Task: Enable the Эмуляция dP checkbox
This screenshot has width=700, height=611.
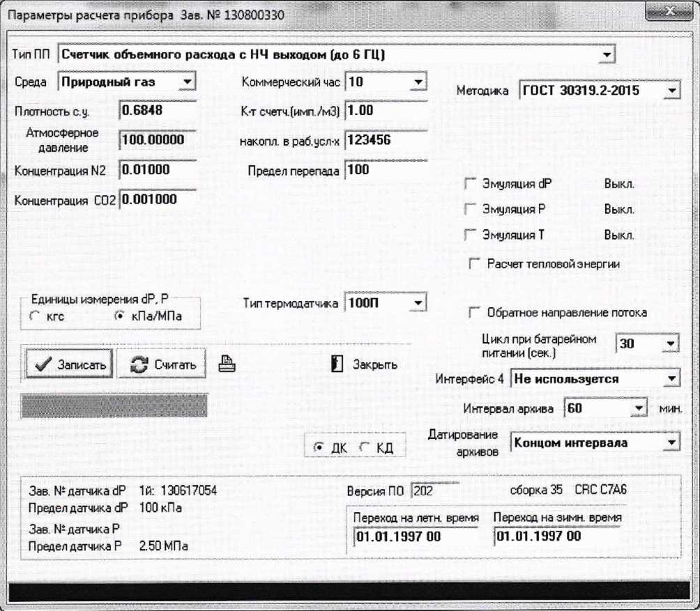Action: tap(471, 184)
